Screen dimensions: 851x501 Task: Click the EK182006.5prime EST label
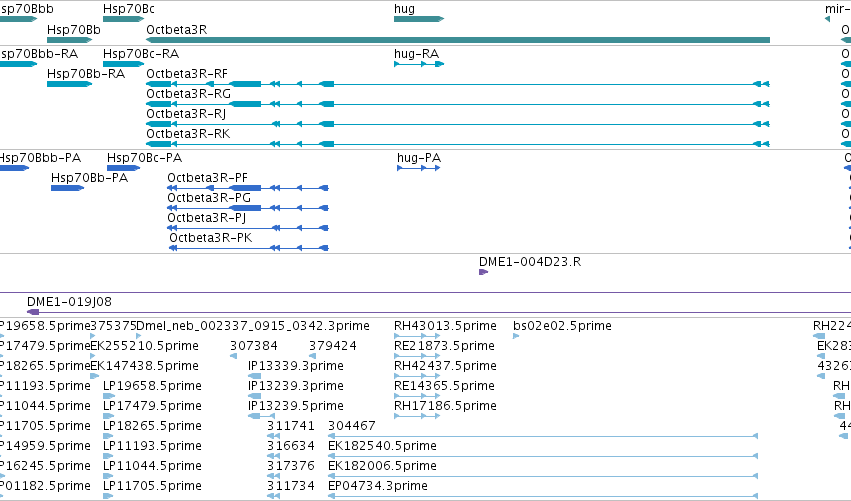pyautogui.click(x=382, y=467)
